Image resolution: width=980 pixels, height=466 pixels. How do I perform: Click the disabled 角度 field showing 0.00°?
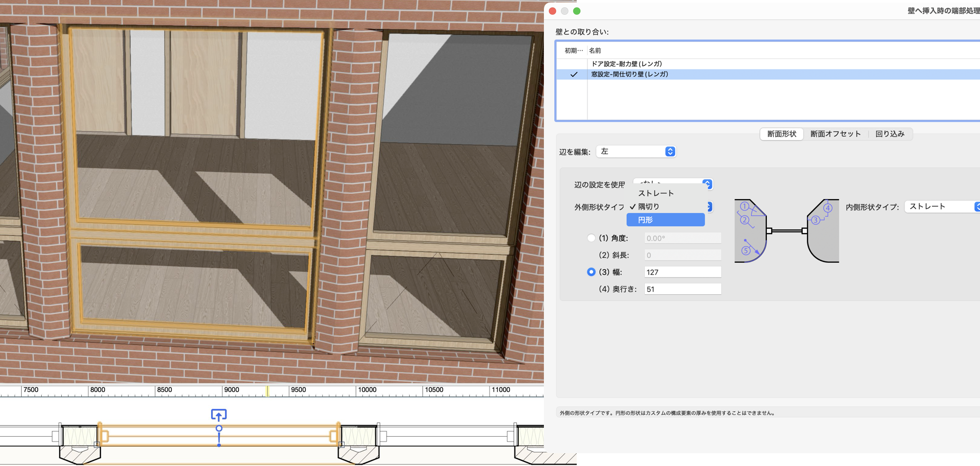(x=683, y=238)
